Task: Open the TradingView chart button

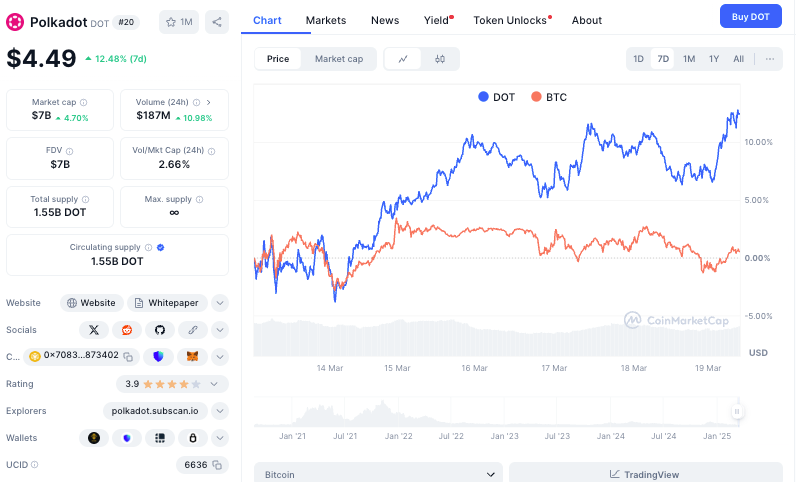Action: tap(645, 474)
